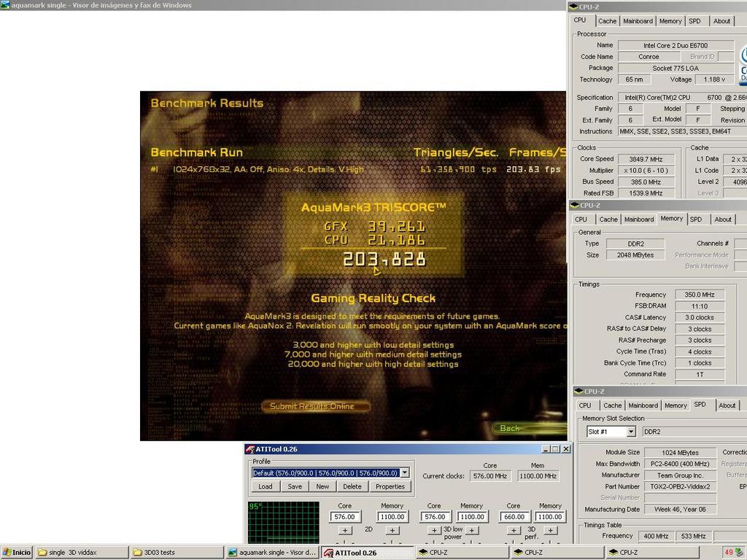Screen dimensions: 747x560
Task: Click the plus button under 2D Memory
Action: (392, 531)
